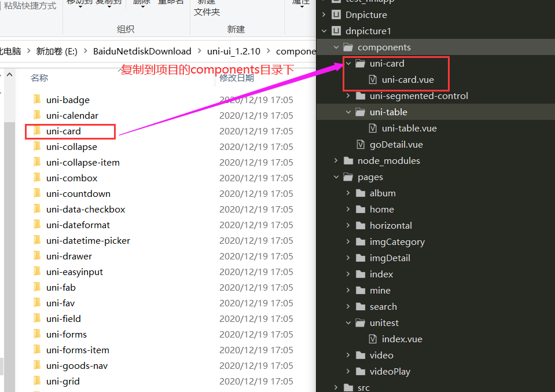Sort by 修改日期 column header

tap(237, 78)
